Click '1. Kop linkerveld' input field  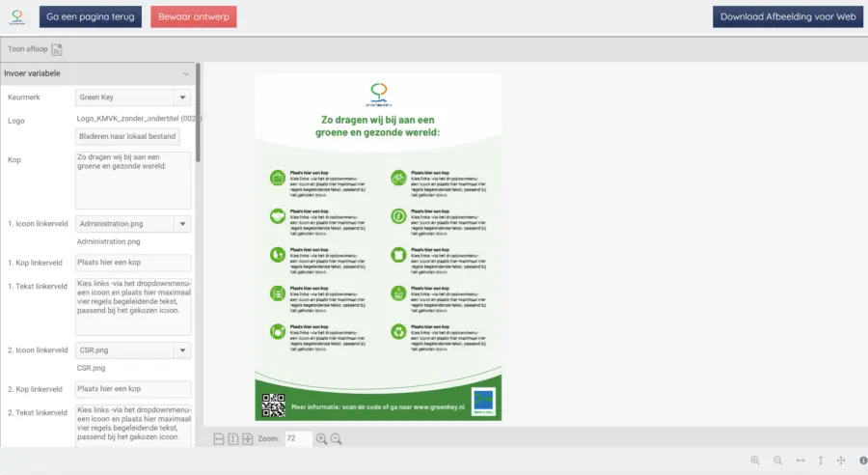click(x=133, y=263)
